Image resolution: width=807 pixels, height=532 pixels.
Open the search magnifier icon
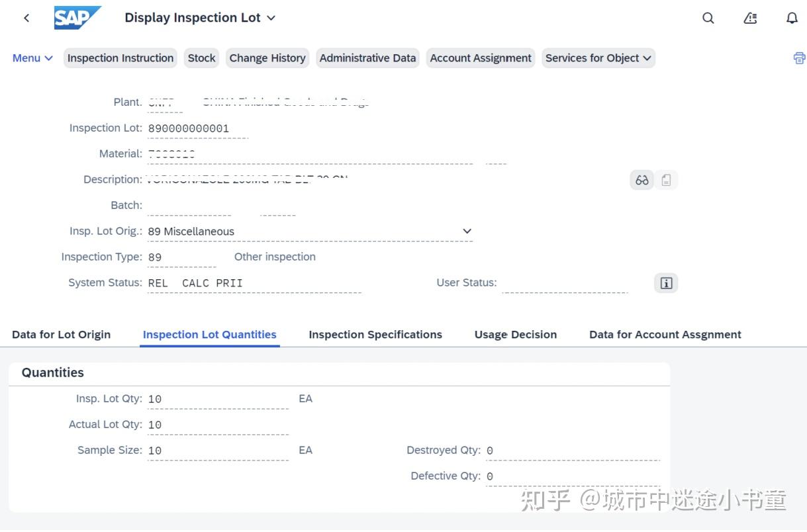(x=708, y=18)
